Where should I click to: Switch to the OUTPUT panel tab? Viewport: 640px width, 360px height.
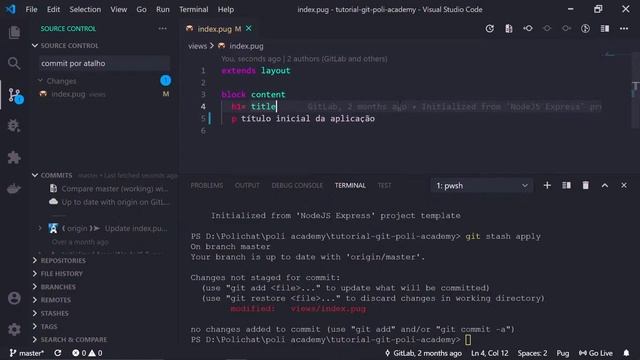click(x=247, y=186)
